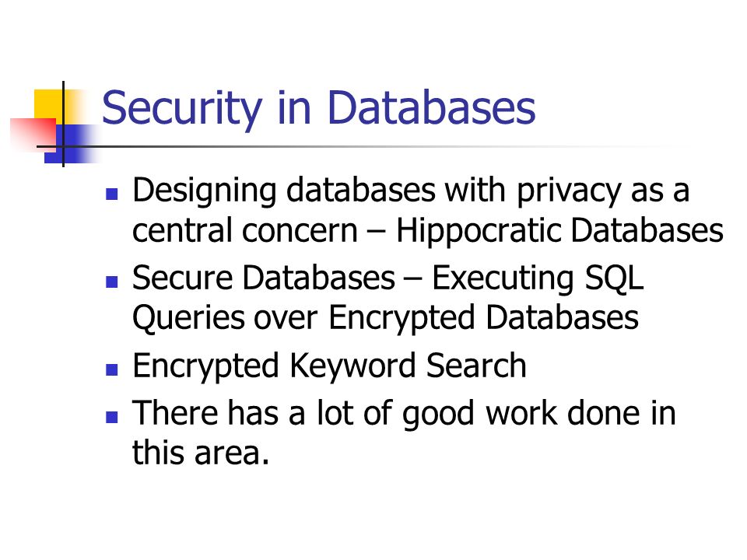747x560 pixels.
Task: Click the word "Databases" in the title
Action: click(432, 107)
